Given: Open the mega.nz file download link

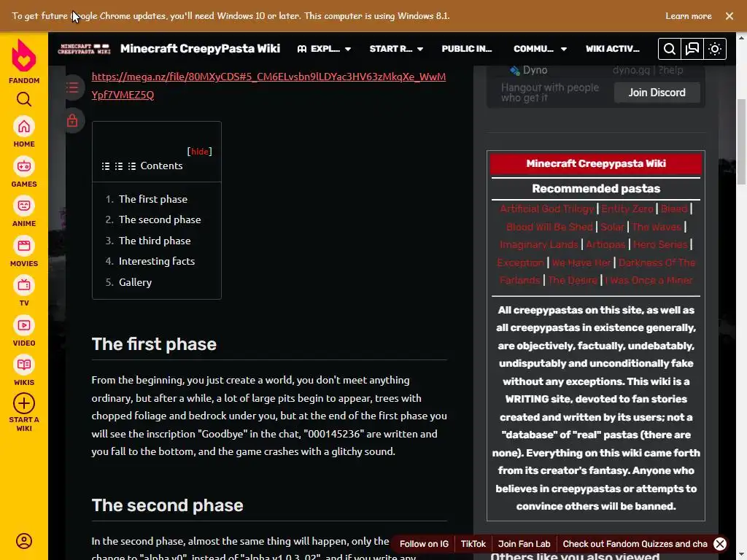Looking at the screenshot, I should click(x=268, y=86).
